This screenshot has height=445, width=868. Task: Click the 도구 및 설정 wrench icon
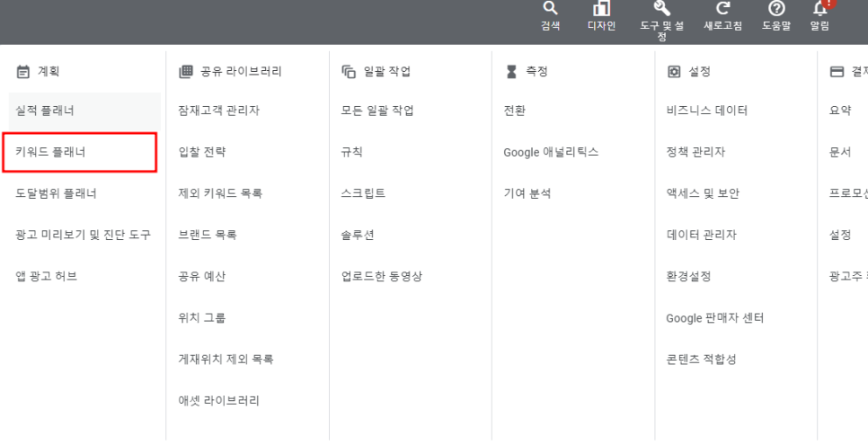[661, 9]
